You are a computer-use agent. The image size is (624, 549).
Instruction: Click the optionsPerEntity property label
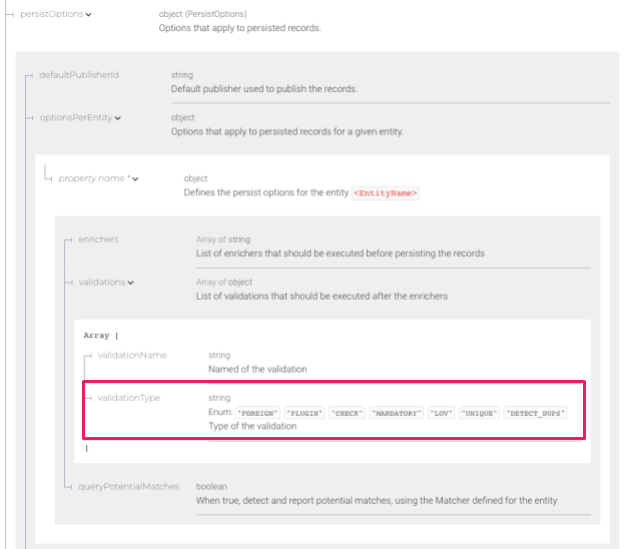pos(75,118)
